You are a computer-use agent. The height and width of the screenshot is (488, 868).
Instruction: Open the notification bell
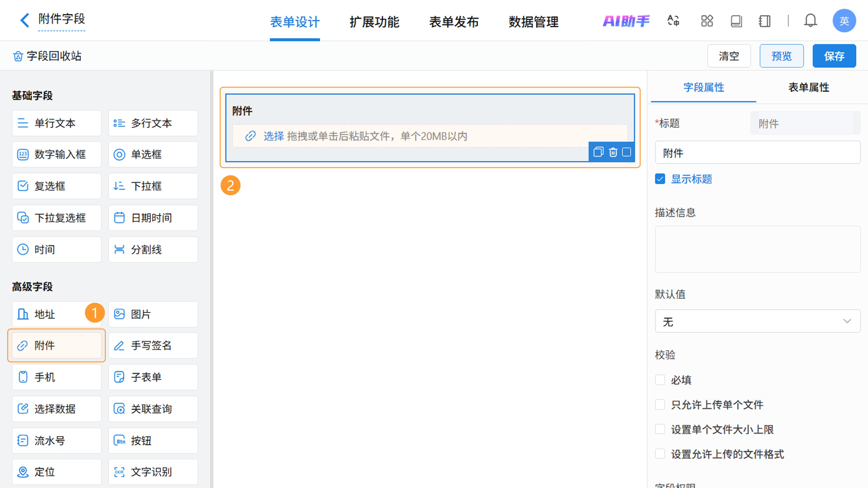810,21
